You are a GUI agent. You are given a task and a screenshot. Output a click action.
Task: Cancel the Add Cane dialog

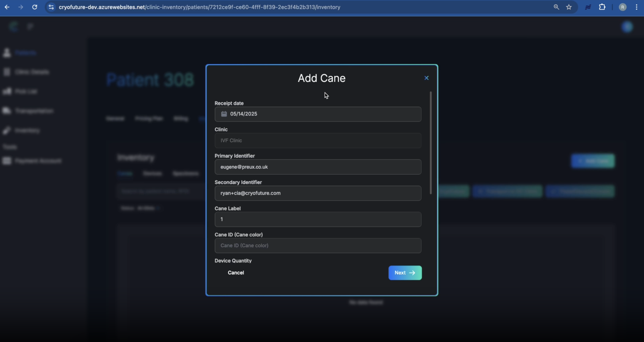coord(236,273)
